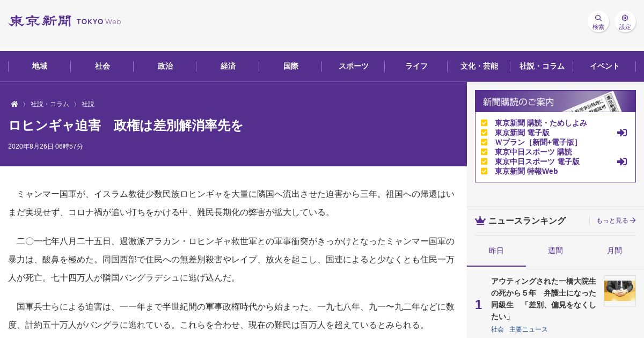The width and height of the screenshot is (644, 338).
Task: Open the 東京新聞 特報Web link
Action: pos(526,171)
